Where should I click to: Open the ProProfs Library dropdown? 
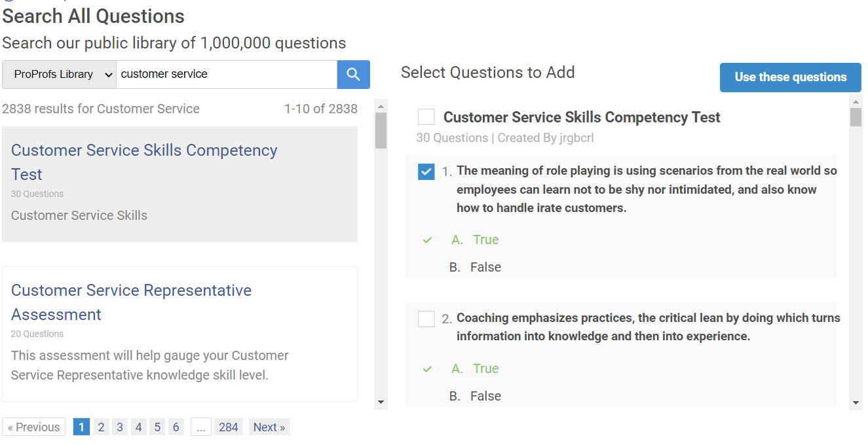click(x=59, y=75)
